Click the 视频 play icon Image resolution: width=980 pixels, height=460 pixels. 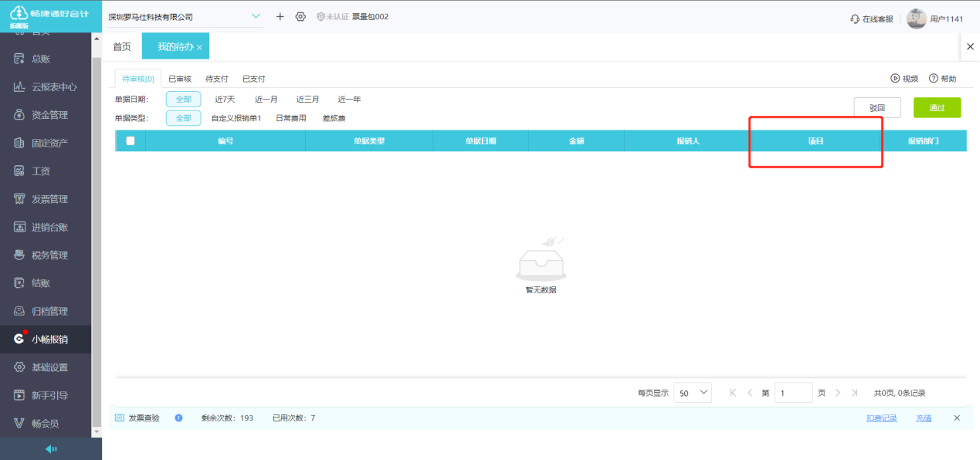tap(895, 79)
